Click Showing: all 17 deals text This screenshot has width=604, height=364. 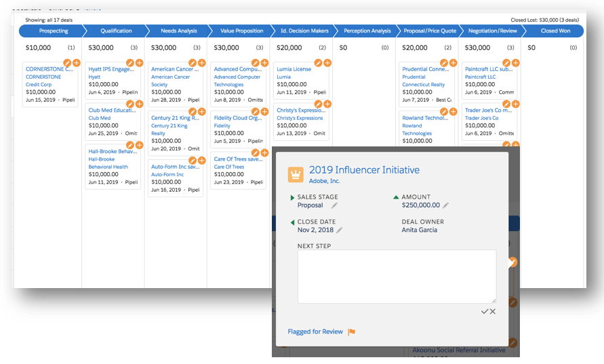(x=49, y=20)
